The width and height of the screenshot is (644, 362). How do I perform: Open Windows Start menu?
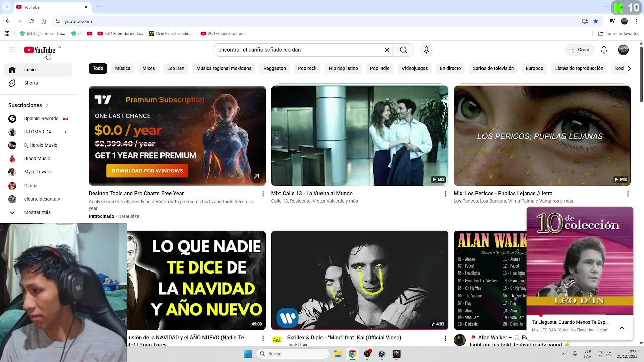tap(248, 354)
